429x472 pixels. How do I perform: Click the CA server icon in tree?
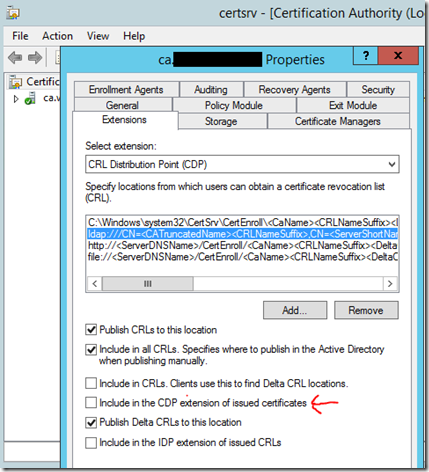(x=30, y=99)
